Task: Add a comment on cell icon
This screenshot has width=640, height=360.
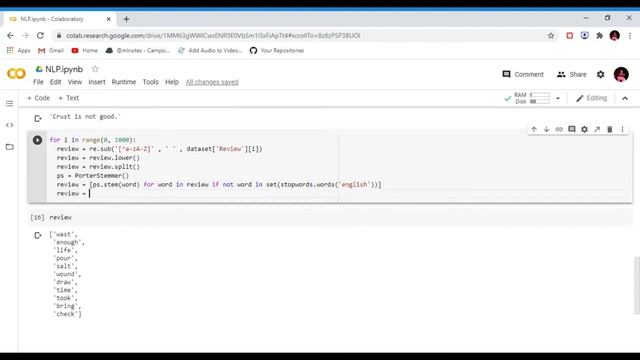Action: (572, 129)
